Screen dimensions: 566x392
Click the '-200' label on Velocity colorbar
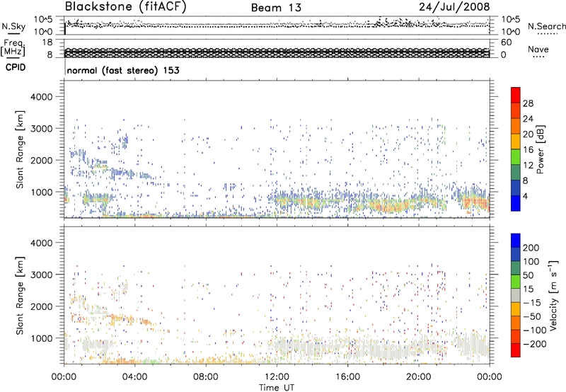(x=535, y=344)
